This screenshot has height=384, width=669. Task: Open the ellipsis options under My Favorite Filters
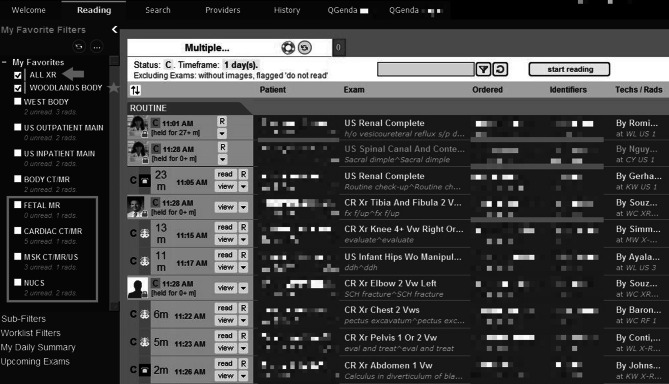click(97, 47)
